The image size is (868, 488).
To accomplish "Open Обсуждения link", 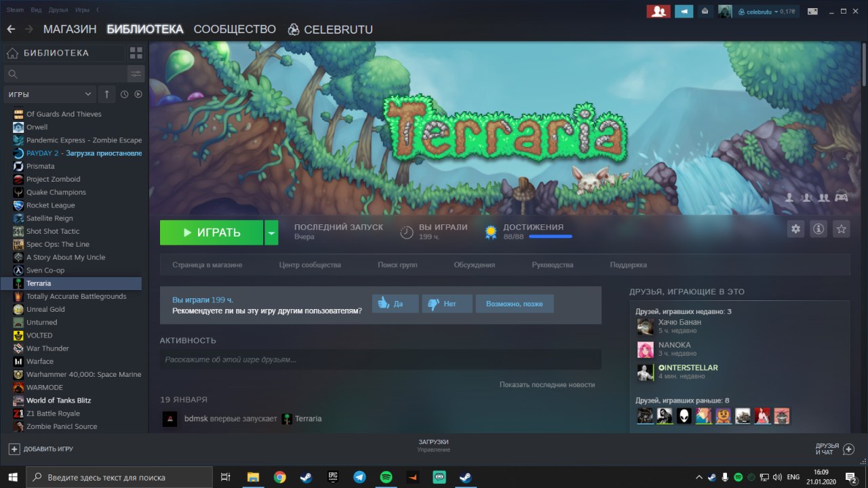I will (474, 265).
